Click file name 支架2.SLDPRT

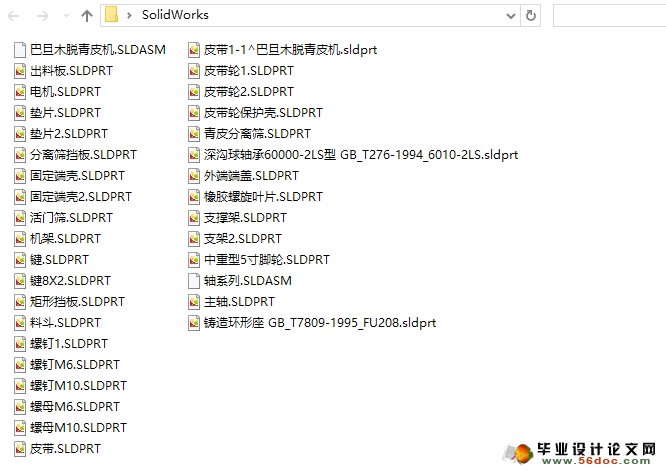(x=243, y=239)
